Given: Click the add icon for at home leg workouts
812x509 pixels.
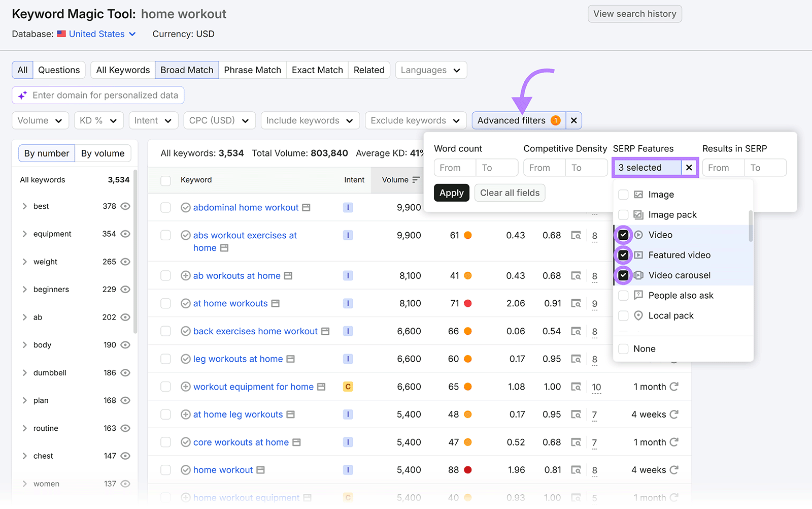Looking at the screenshot, I should (x=186, y=415).
